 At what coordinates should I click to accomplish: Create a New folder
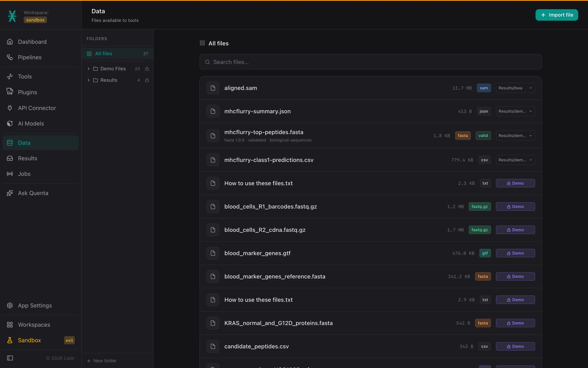pos(102,360)
